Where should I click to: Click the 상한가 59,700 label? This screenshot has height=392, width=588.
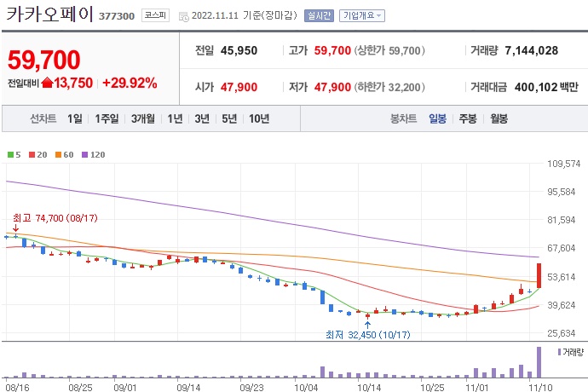pos(389,50)
